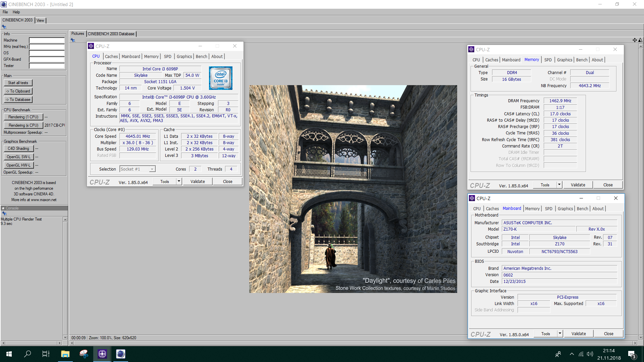The height and width of the screenshot is (362, 644).
Task: Click To Clipboard button
Action: [x=18, y=91]
